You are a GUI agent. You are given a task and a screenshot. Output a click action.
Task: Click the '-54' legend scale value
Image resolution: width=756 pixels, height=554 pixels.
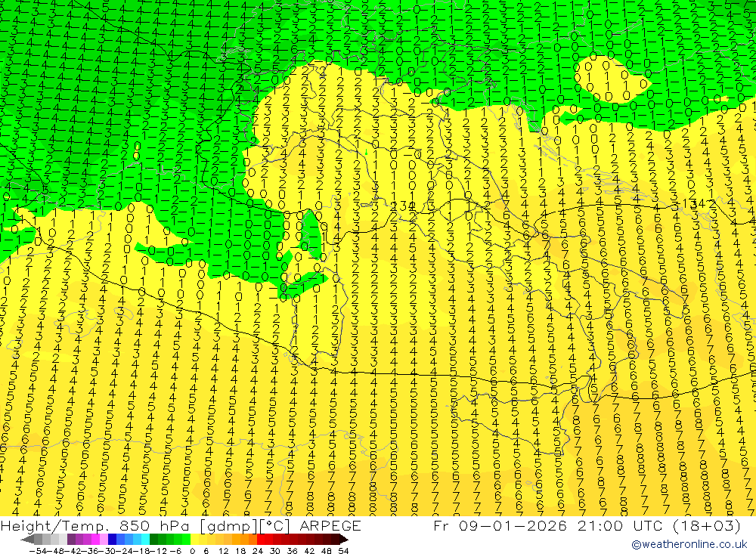tap(38, 551)
